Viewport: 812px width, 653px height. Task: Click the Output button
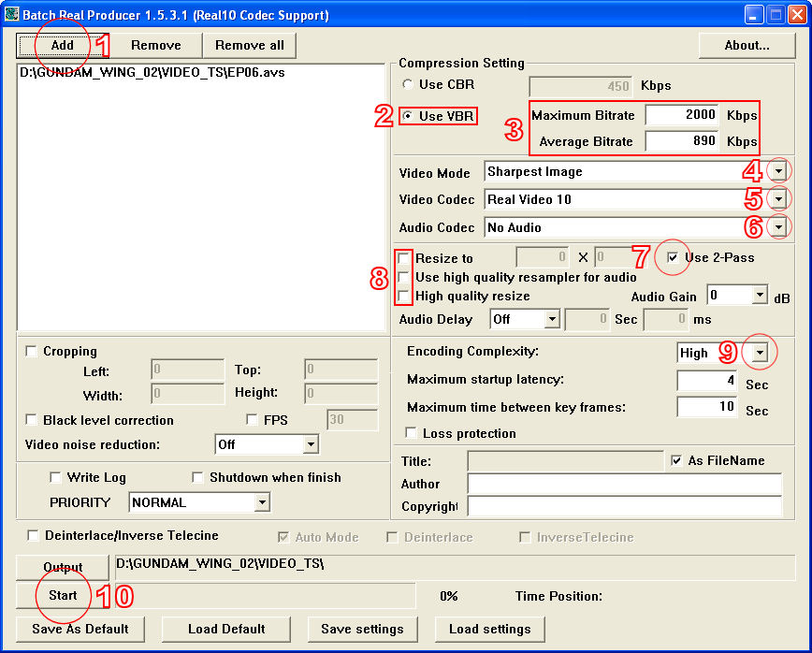pyautogui.click(x=63, y=568)
